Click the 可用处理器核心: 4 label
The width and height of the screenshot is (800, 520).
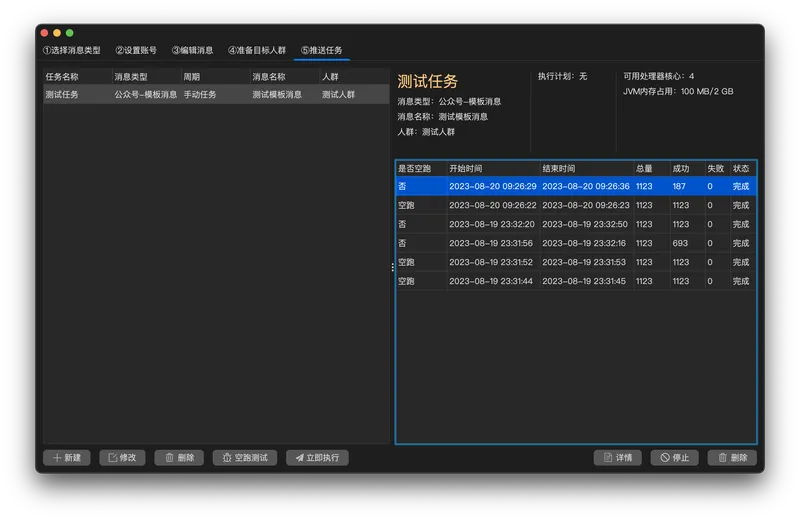click(x=659, y=76)
